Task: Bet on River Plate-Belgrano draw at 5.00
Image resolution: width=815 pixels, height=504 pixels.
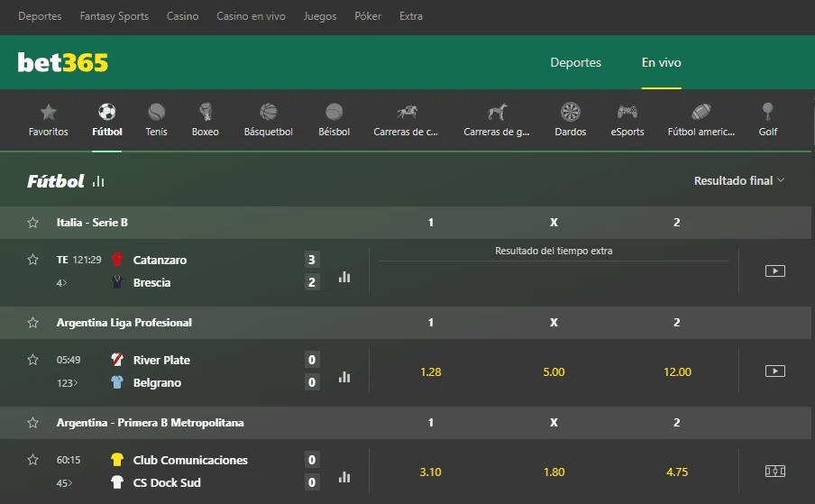Action: 554,372
